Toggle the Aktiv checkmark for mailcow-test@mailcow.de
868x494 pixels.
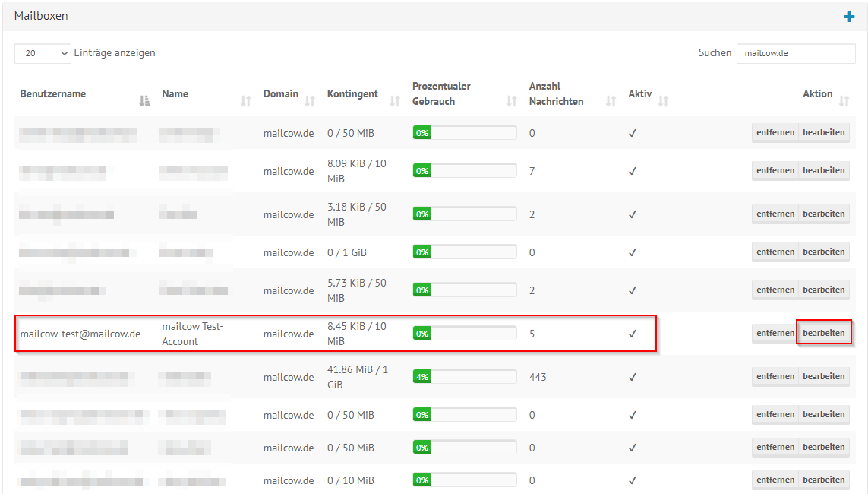[632, 333]
